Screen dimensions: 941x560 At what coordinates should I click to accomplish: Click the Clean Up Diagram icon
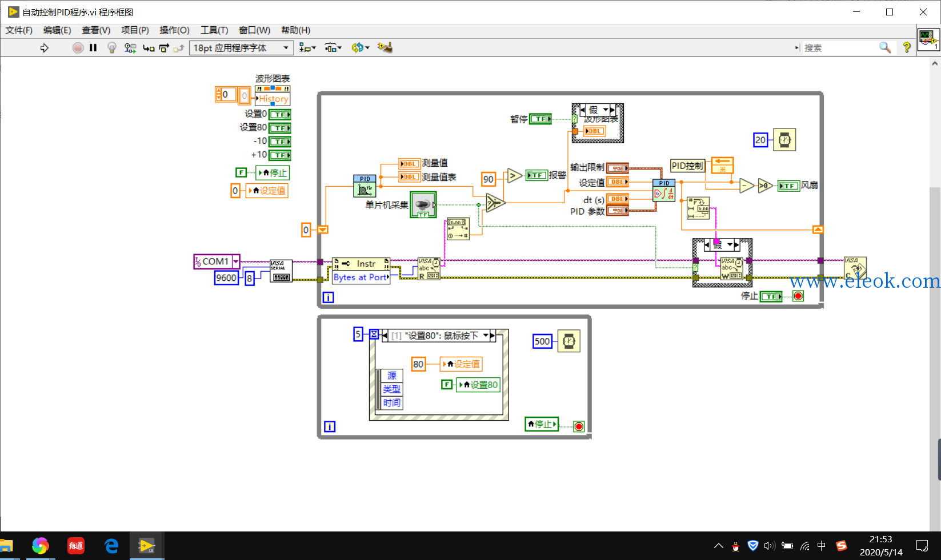pos(385,48)
